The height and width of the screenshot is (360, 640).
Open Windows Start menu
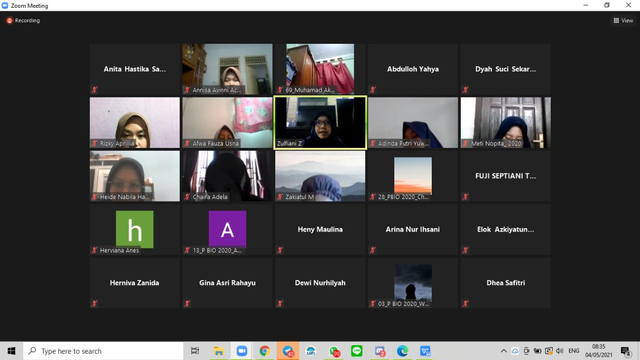pos(11,351)
